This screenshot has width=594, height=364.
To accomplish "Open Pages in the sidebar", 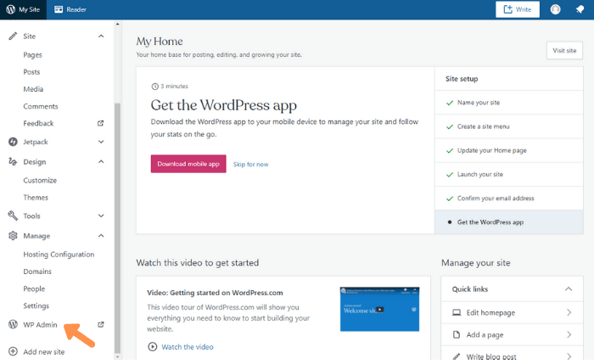I will click(32, 55).
